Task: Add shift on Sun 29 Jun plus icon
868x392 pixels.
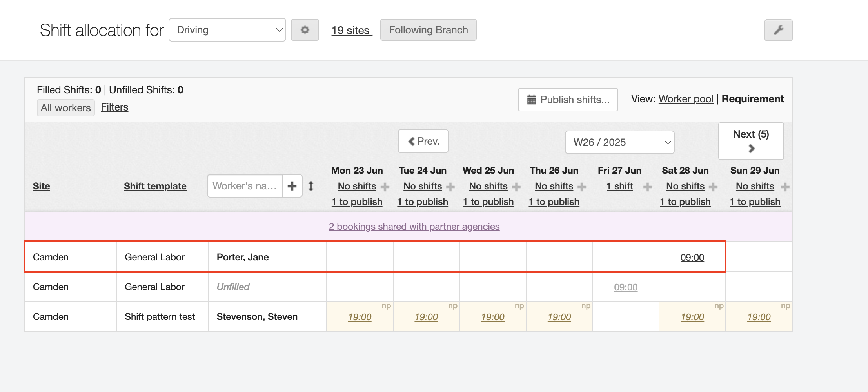Action: (x=785, y=187)
